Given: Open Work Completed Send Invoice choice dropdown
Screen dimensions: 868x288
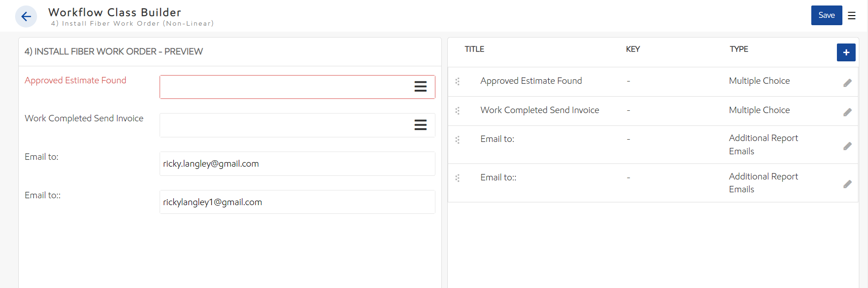Looking at the screenshot, I should click(420, 125).
